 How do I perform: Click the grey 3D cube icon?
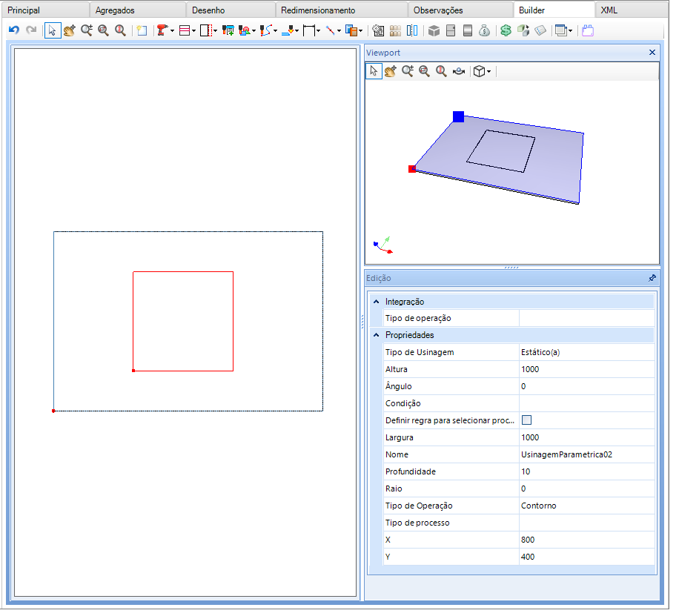tap(434, 30)
